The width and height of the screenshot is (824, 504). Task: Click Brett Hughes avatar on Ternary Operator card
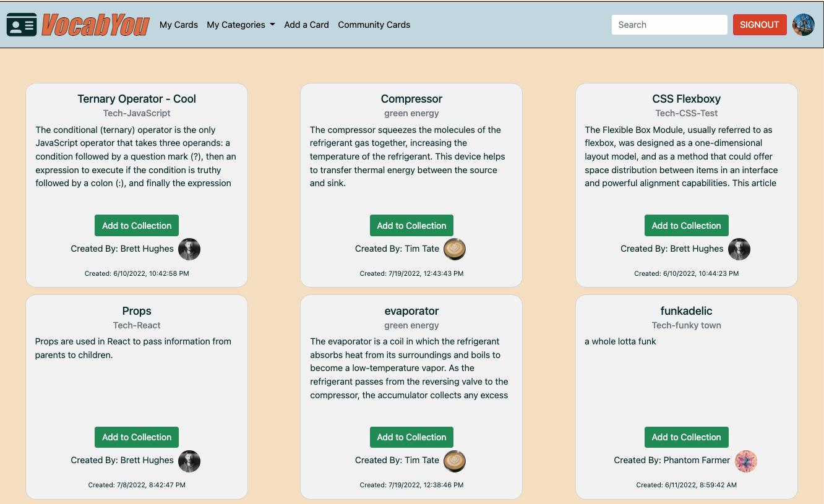189,249
